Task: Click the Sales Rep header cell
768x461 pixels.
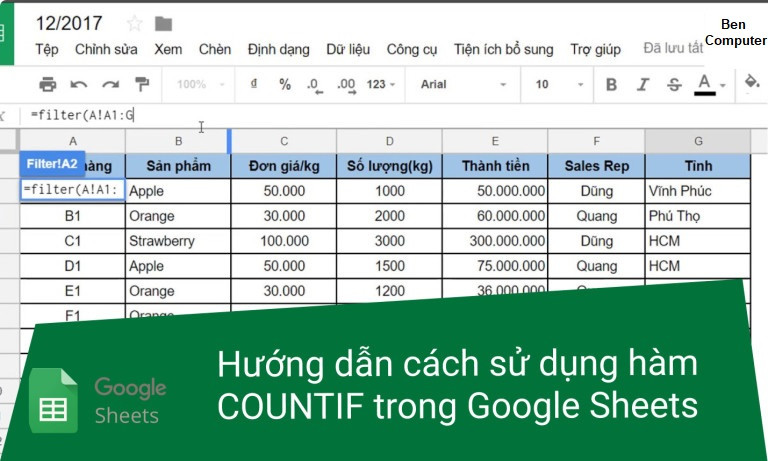Action: click(596, 166)
